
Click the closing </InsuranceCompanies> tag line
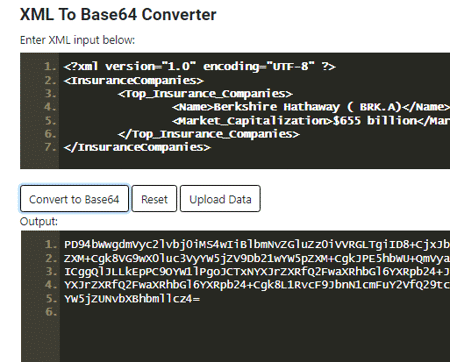click(x=137, y=147)
